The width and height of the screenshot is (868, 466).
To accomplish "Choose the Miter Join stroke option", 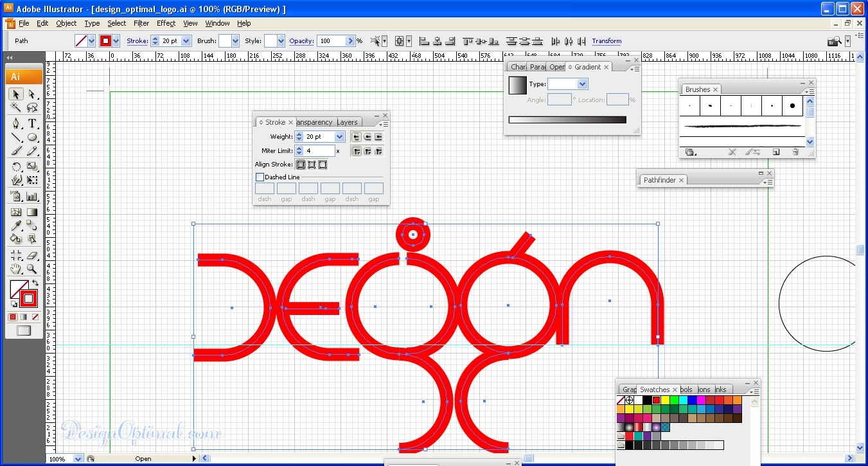I will 357,151.
